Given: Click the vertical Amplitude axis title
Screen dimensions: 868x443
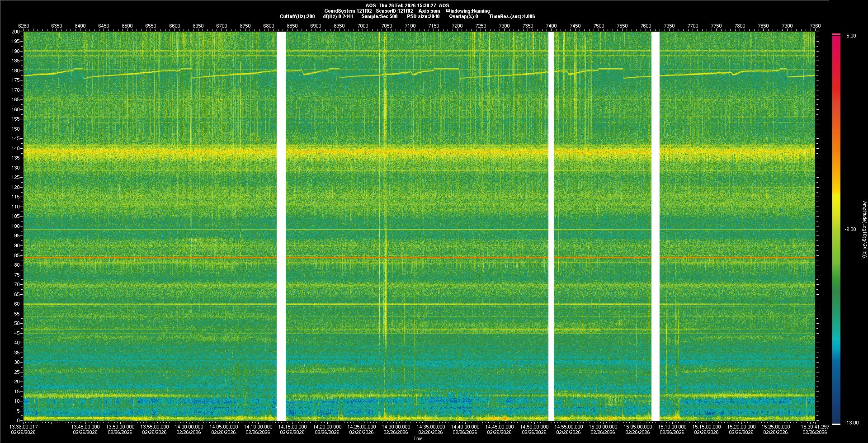Looking at the screenshot, I should 864,230.
